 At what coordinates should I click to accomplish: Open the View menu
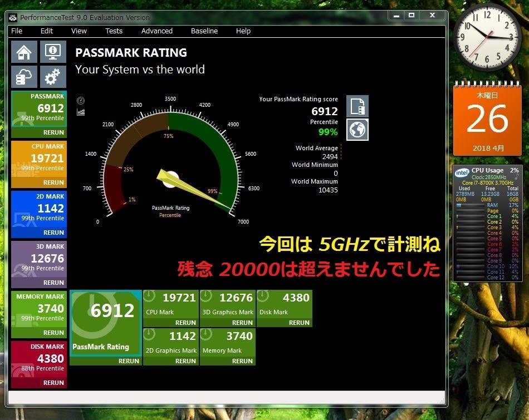79,31
